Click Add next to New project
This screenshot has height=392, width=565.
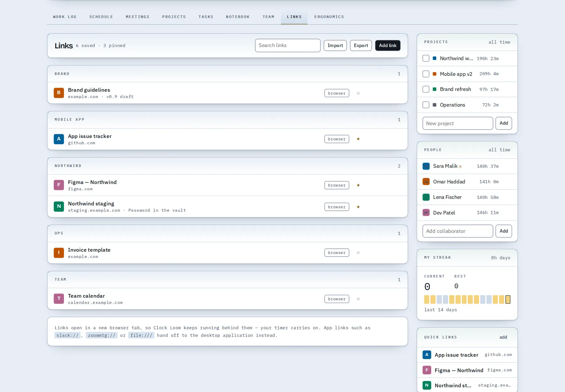tap(504, 123)
